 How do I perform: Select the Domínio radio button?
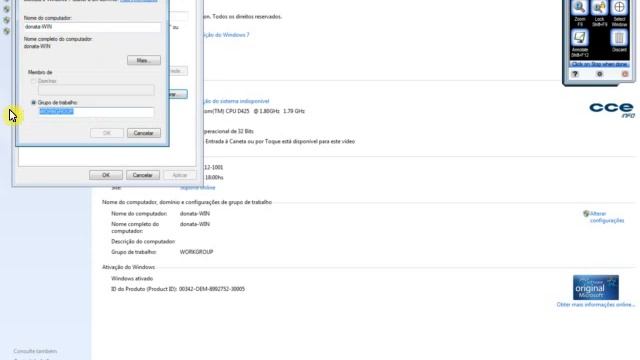(x=33, y=81)
